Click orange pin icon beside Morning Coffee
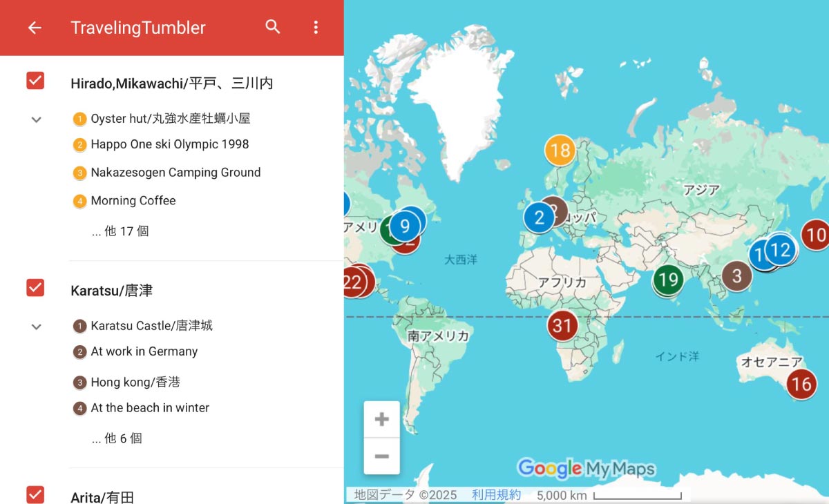The height and width of the screenshot is (504, 829). pos(79,202)
